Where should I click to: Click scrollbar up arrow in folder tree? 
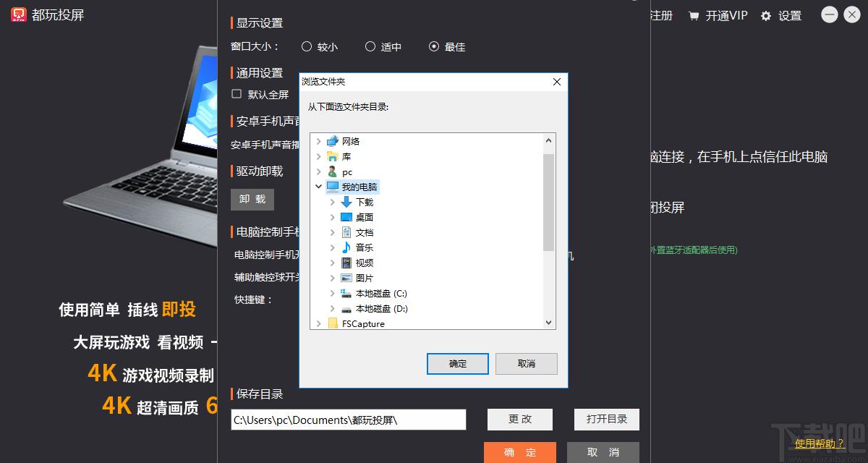click(x=548, y=140)
